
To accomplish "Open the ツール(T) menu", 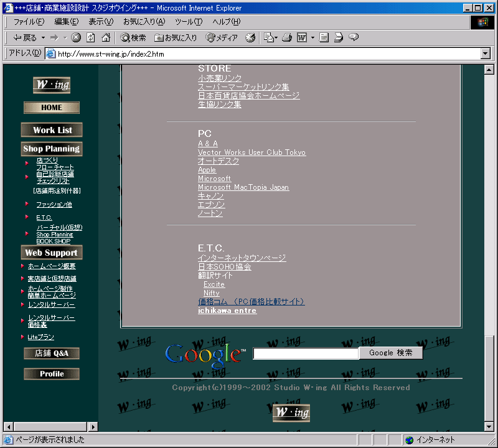I will click(189, 22).
